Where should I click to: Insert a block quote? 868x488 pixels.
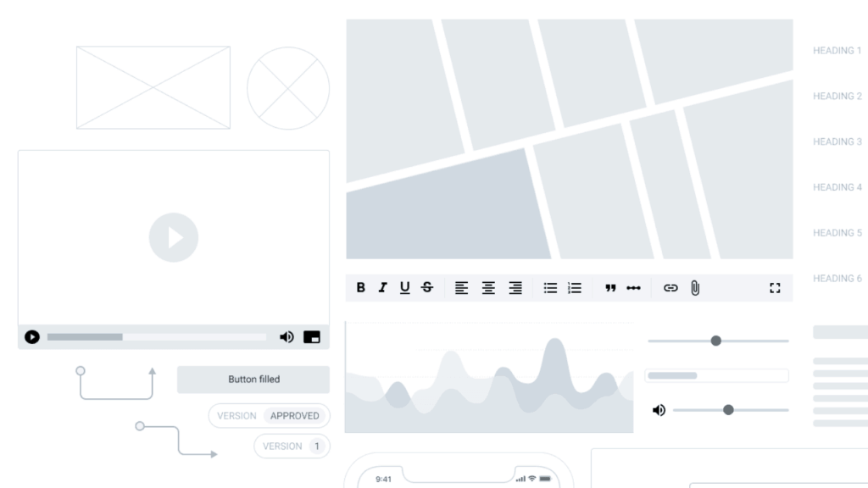click(610, 288)
